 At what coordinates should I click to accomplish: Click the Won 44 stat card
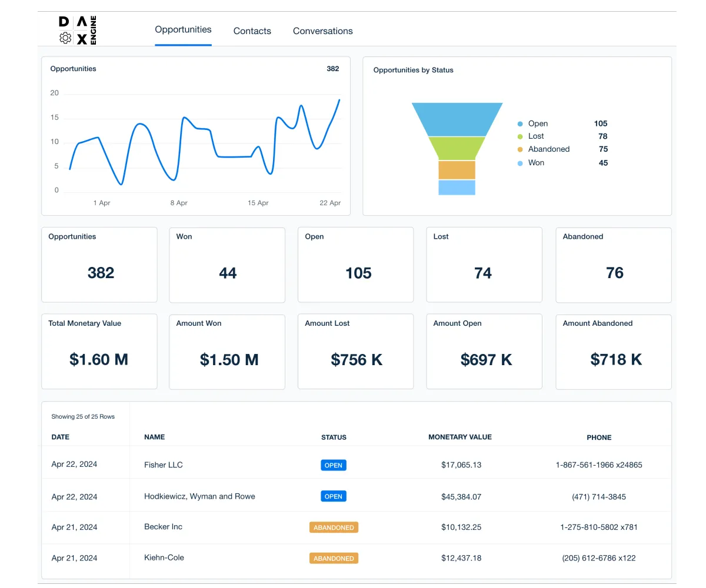click(x=227, y=265)
